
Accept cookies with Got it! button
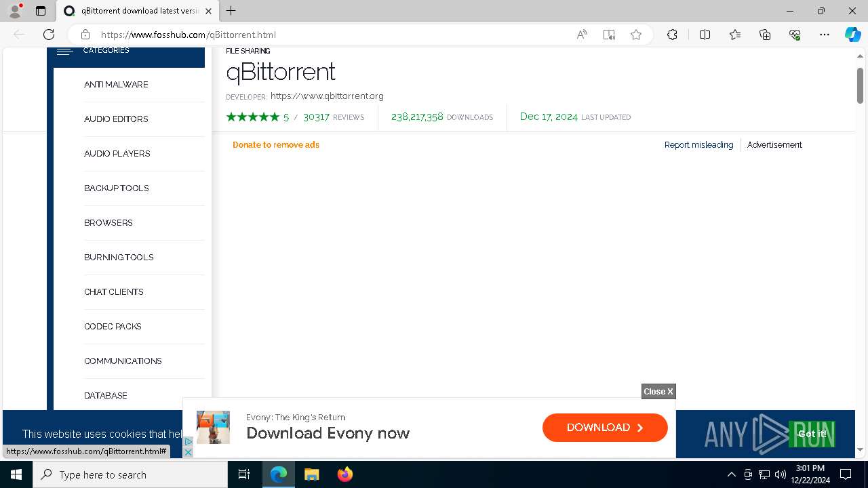[x=812, y=434]
